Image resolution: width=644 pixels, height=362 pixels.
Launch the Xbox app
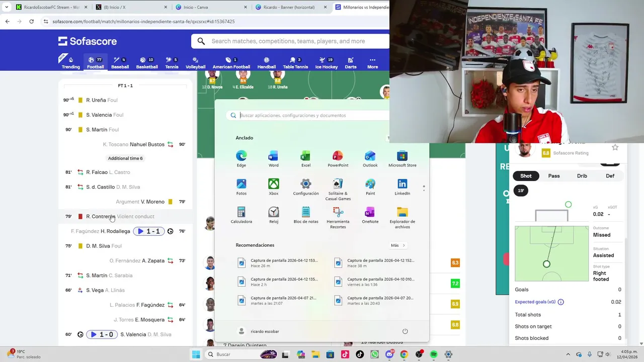[x=273, y=187]
